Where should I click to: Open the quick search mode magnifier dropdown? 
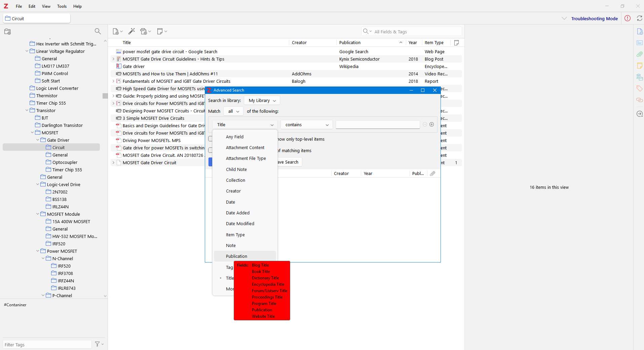tap(367, 32)
